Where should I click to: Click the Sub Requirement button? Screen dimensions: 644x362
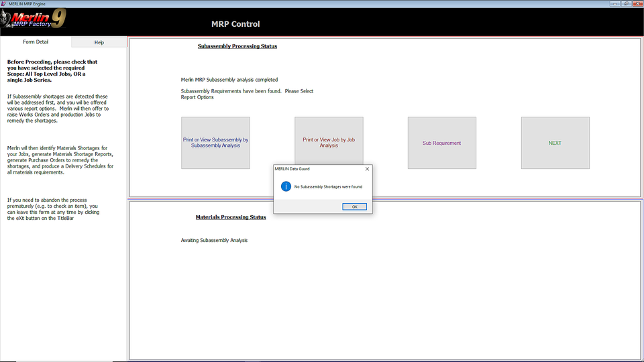441,143
